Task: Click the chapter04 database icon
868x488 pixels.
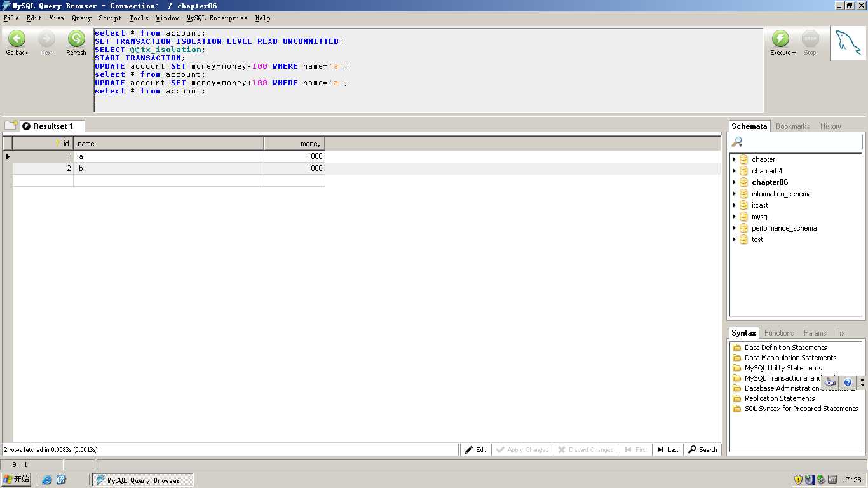Action: point(743,171)
